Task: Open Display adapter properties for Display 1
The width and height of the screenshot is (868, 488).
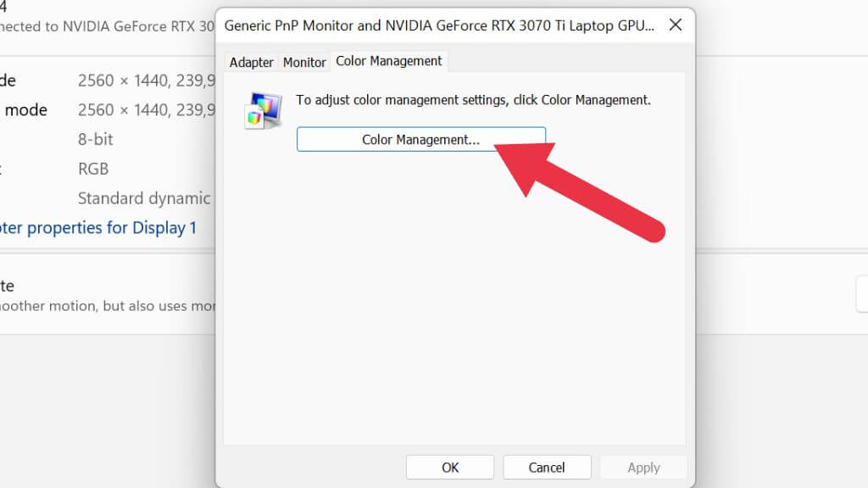Action: tap(97, 227)
